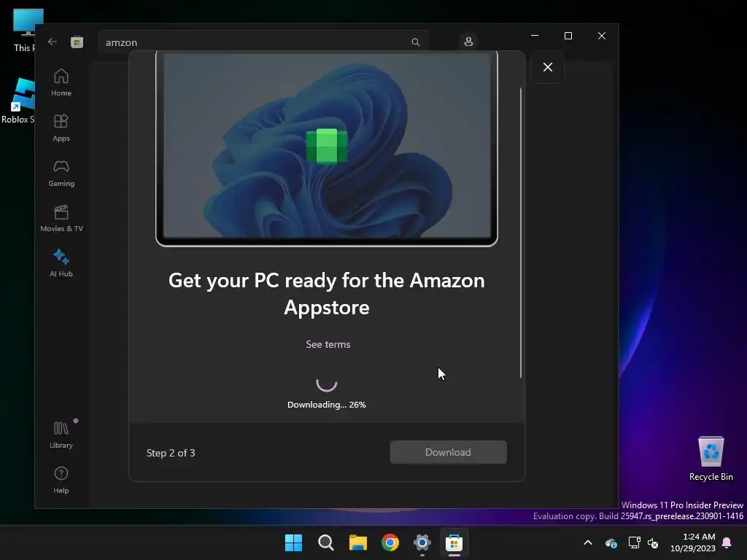Screen dimensions: 747x560
Task: Open Help in the Store sidebar
Action: [61, 480]
